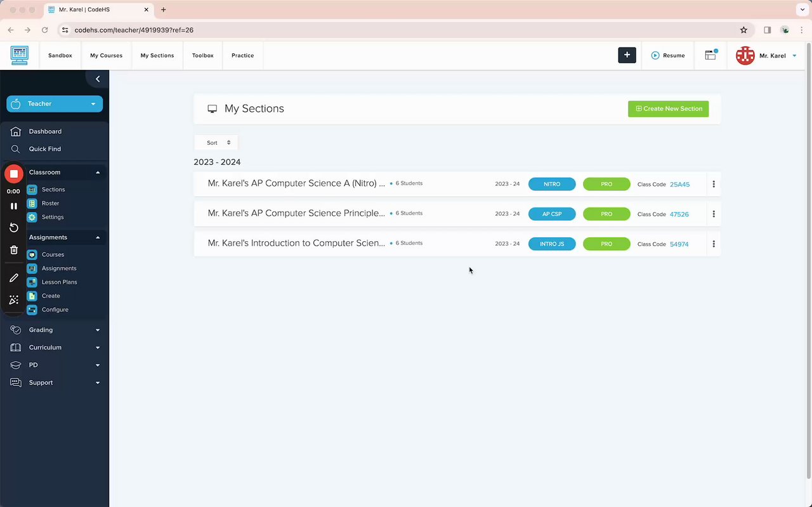Go back in browser history
Screen dimensions: 812x507
(x=11, y=30)
